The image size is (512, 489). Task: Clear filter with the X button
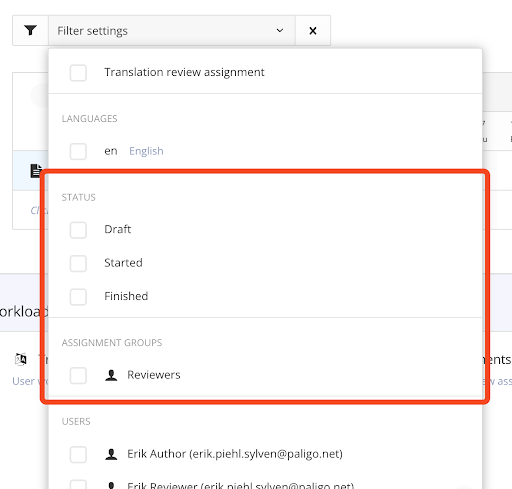coord(313,31)
